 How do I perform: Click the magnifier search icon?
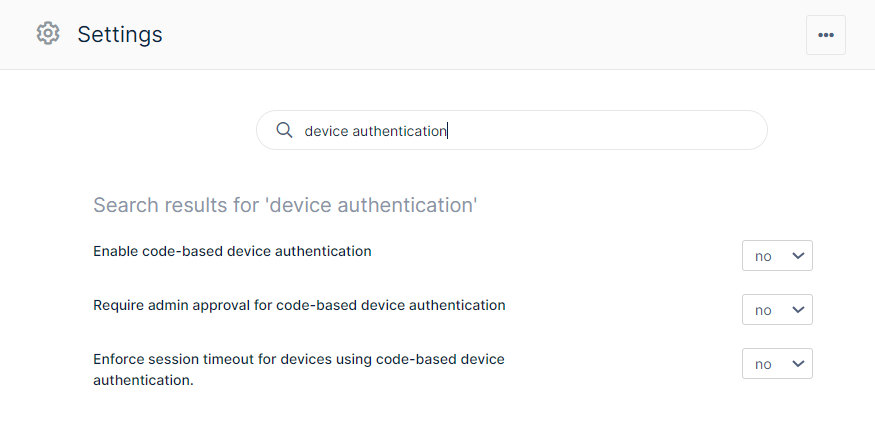[284, 131]
